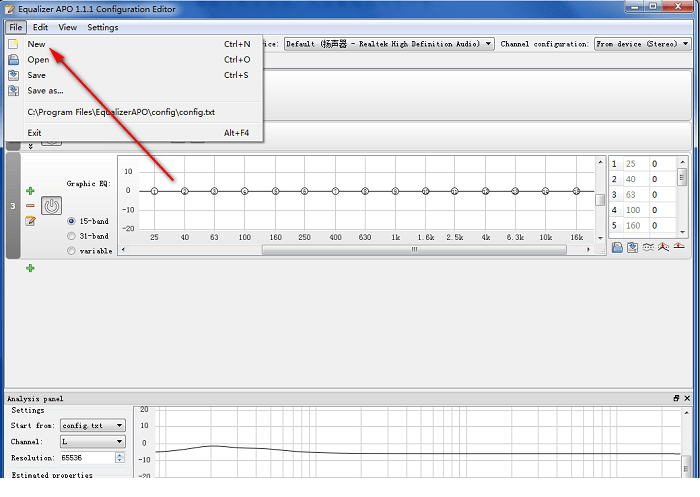
Task: Click row number 3 in band table
Action: [x=614, y=195]
